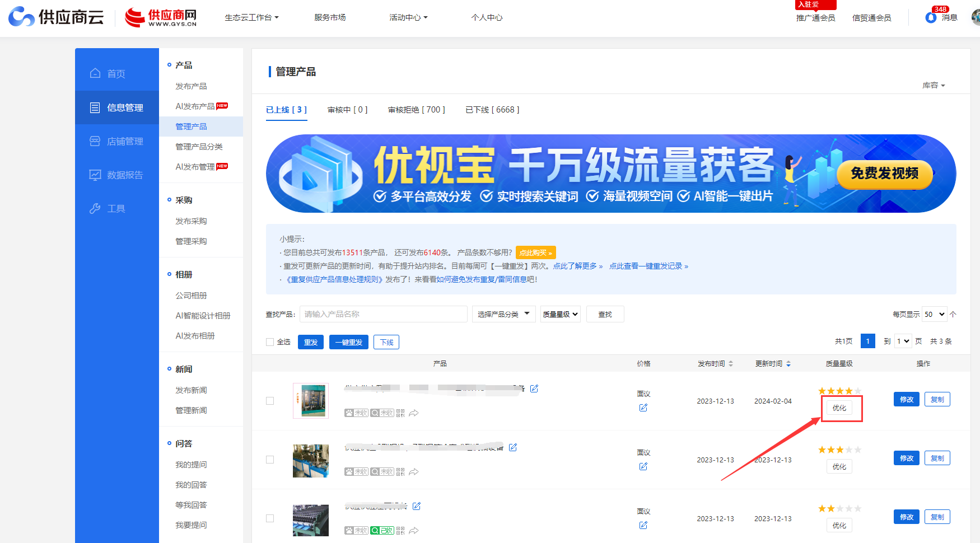Viewport: 980px width, 543px height.
Task: Share the three-star product via the arrow icon
Action: 414,472
